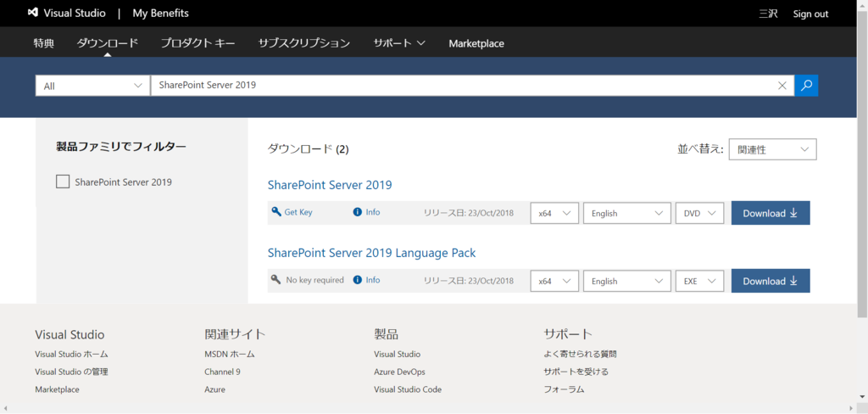This screenshot has height=414, width=868.
Task: Open footer link Visual Studio ホーム
Action: (x=71, y=354)
